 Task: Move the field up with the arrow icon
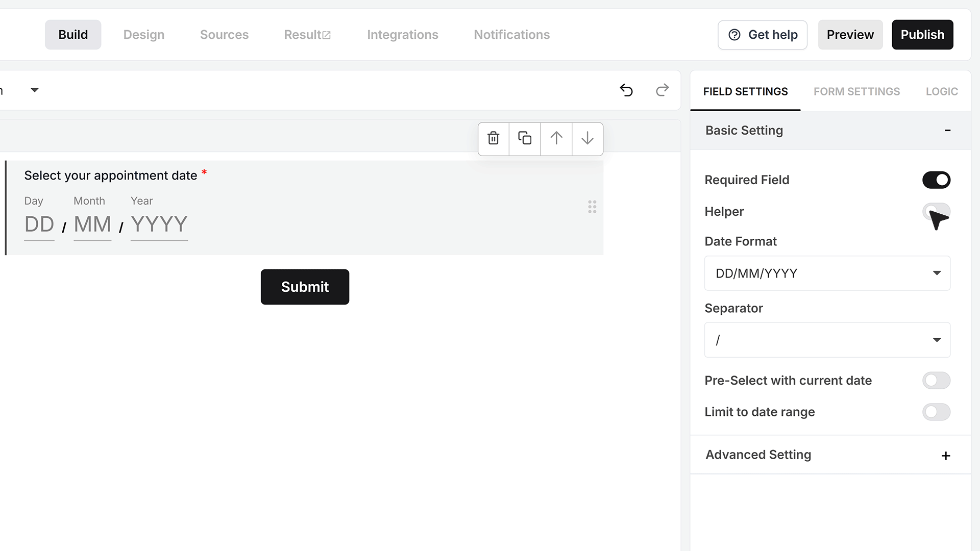(x=556, y=138)
